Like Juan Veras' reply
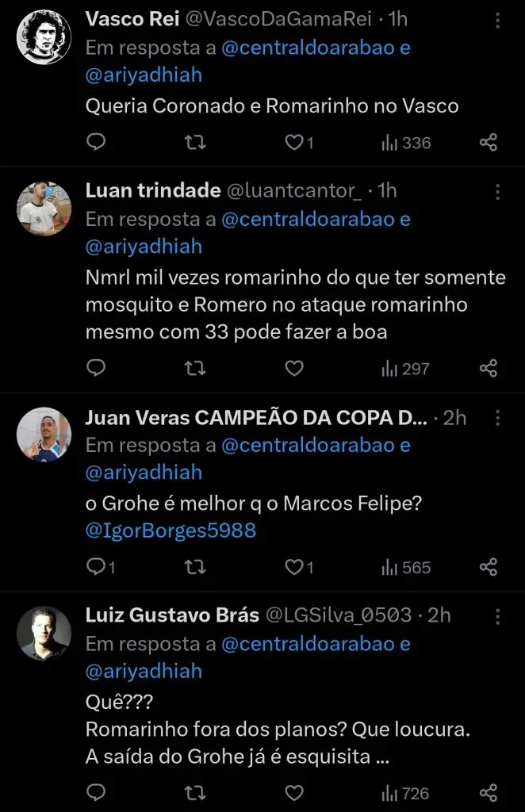This screenshot has width=525, height=812. pyautogui.click(x=293, y=567)
